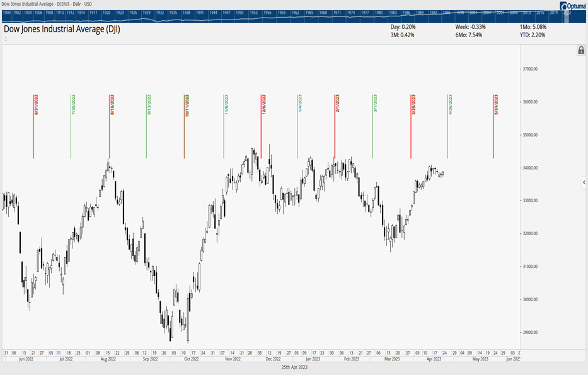Click the Aug 2022 date axis label

(108, 359)
